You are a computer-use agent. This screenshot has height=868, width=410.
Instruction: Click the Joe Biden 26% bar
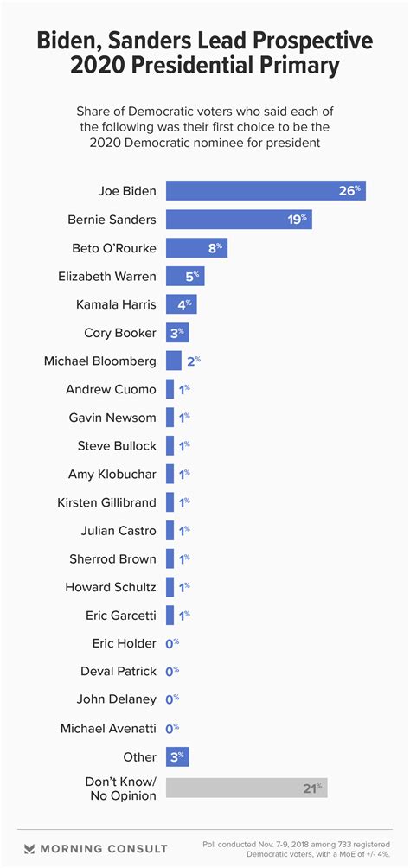point(266,191)
